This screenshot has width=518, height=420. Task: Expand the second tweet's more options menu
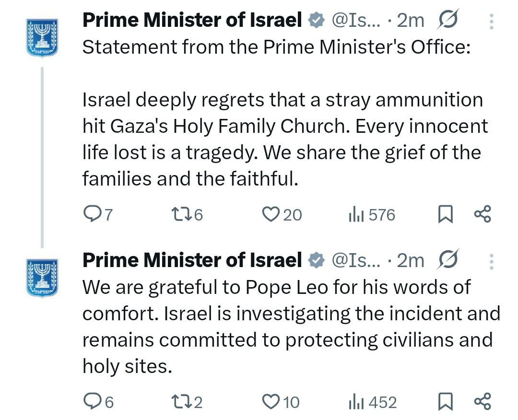point(492,262)
